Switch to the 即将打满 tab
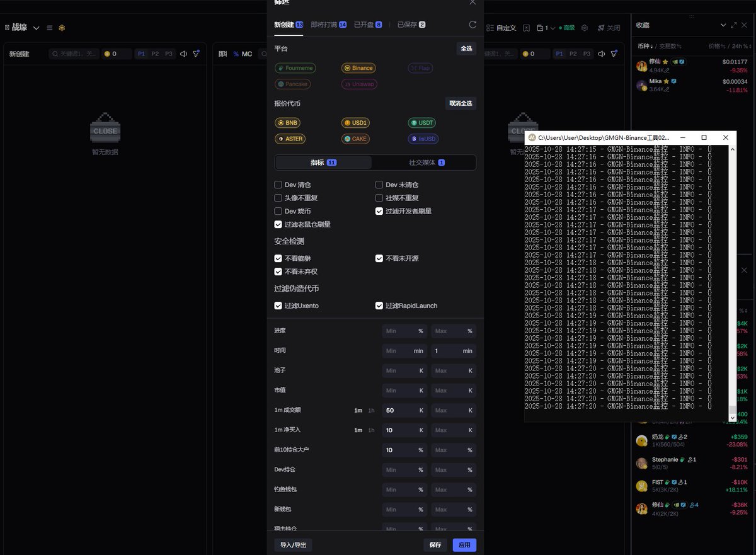The image size is (756, 555). click(328, 25)
